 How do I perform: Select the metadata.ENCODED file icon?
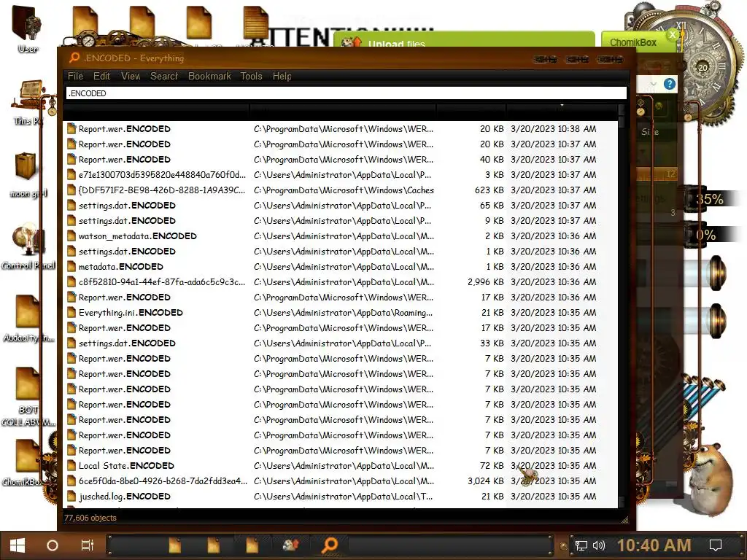(x=71, y=267)
